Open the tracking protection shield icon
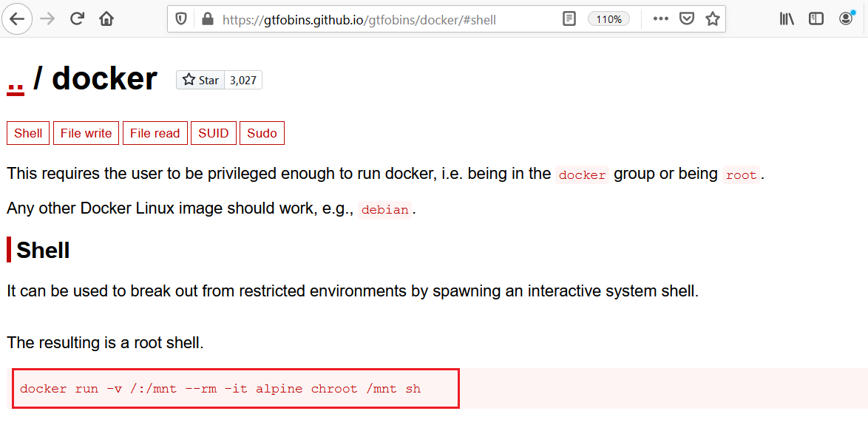 183,19
